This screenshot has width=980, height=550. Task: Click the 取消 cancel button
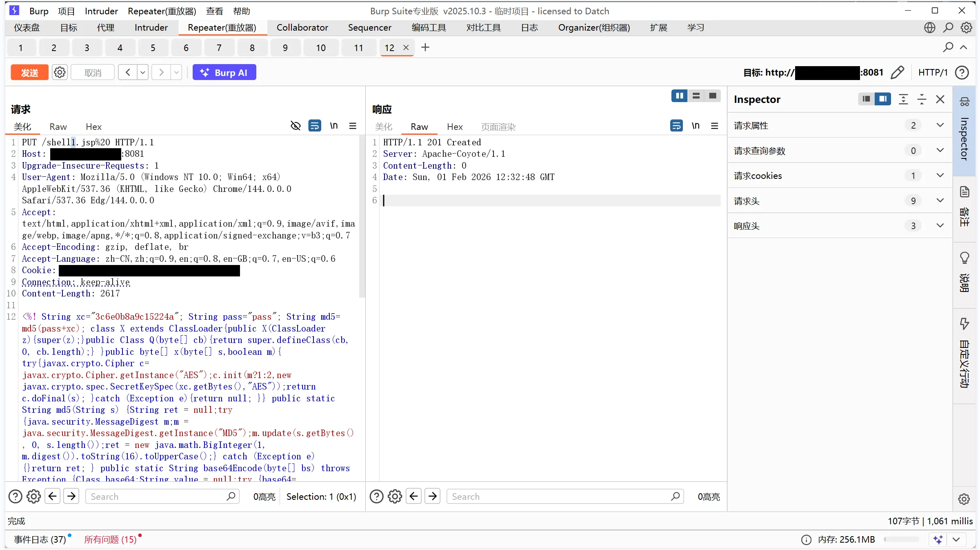point(93,73)
